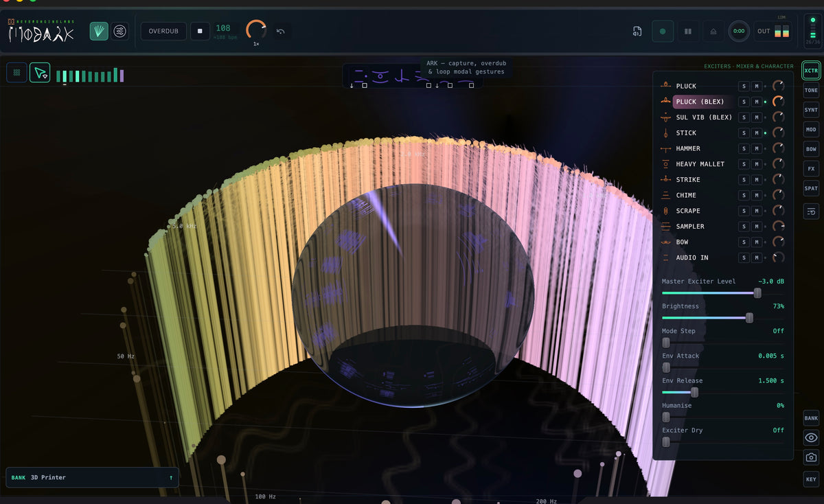Click the BOW exciter icon

(x=665, y=242)
